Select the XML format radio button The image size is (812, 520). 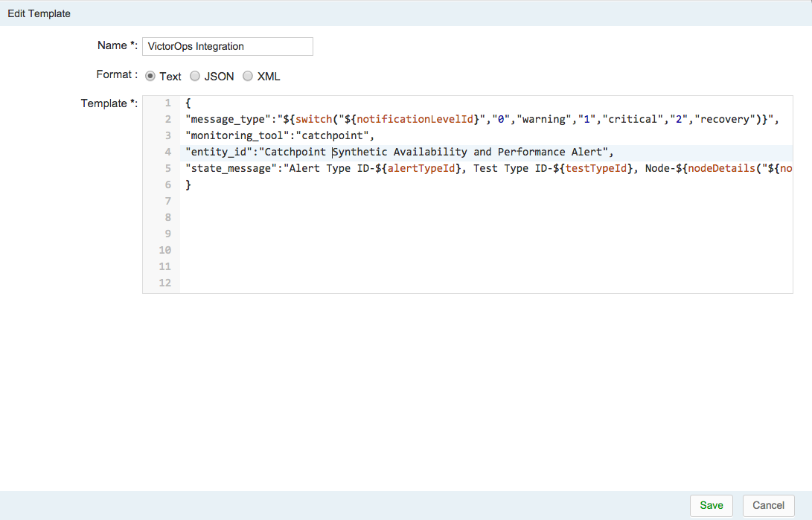click(x=248, y=76)
